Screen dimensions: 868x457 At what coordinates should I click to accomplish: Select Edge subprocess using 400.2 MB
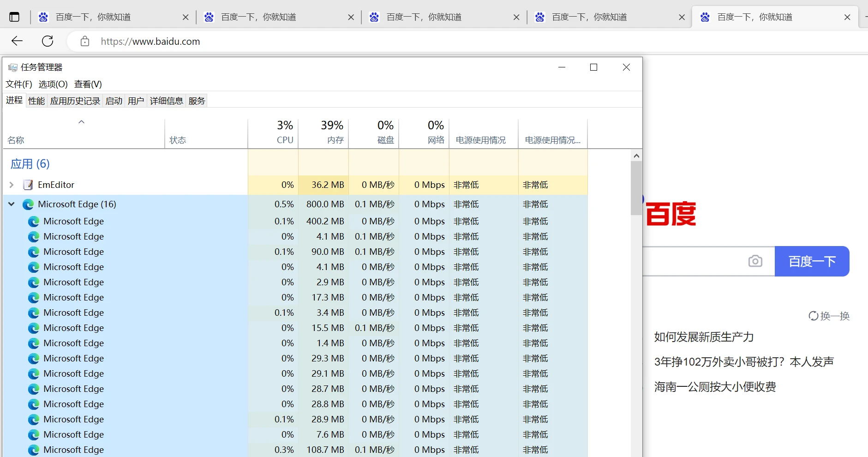click(x=295, y=221)
